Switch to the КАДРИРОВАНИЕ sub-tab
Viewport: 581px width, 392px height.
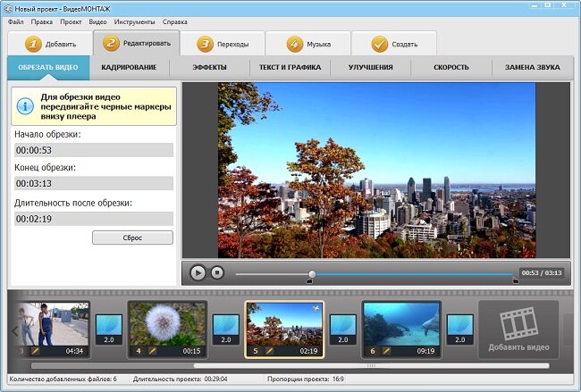click(129, 67)
